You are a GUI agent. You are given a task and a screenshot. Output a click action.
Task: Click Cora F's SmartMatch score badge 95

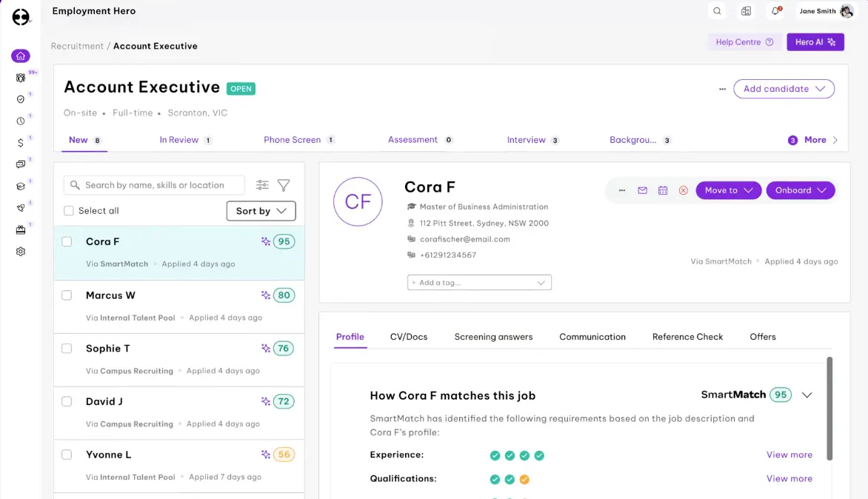[281, 241]
